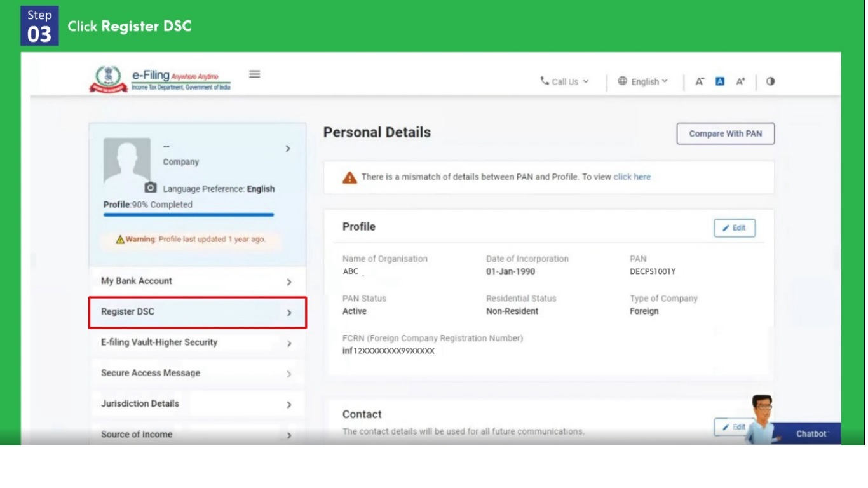The image size is (868, 488).
Task: Click the camera icon on profile photo
Action: point(151,187)
